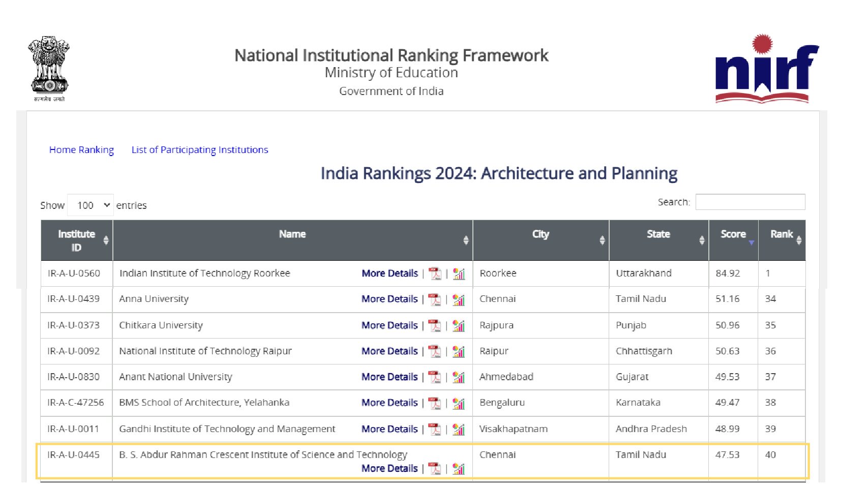Screen dimensions: 868x488
Task: View graph icon for B. S. Abdur Rahman
Action: [459, 469]
